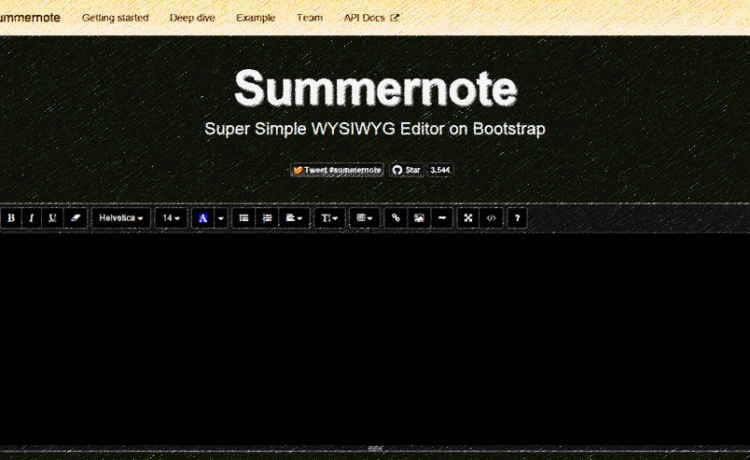Click the GitHub Star button

click(407, 170)
